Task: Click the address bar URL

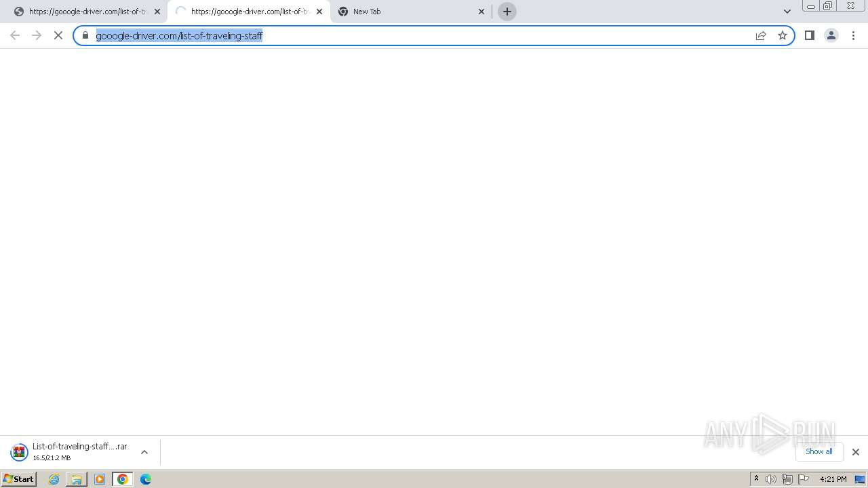Action: click(179, 35)
